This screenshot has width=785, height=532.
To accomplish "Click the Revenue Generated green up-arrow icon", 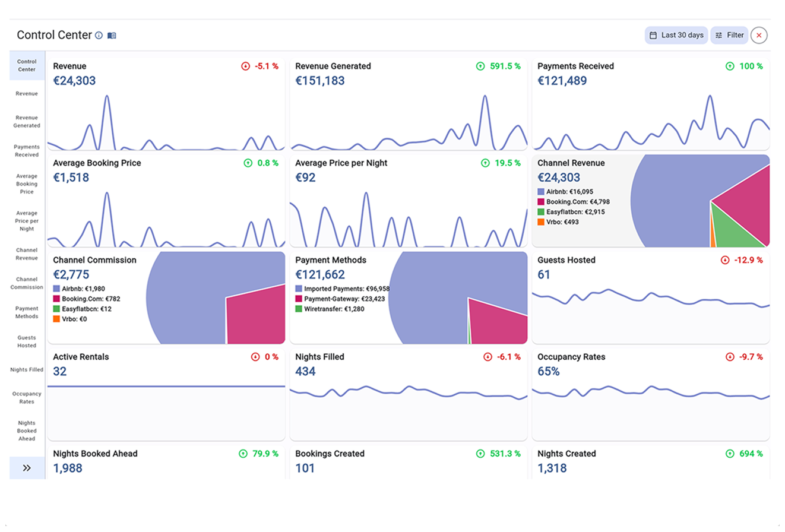I will coord(480,66).
